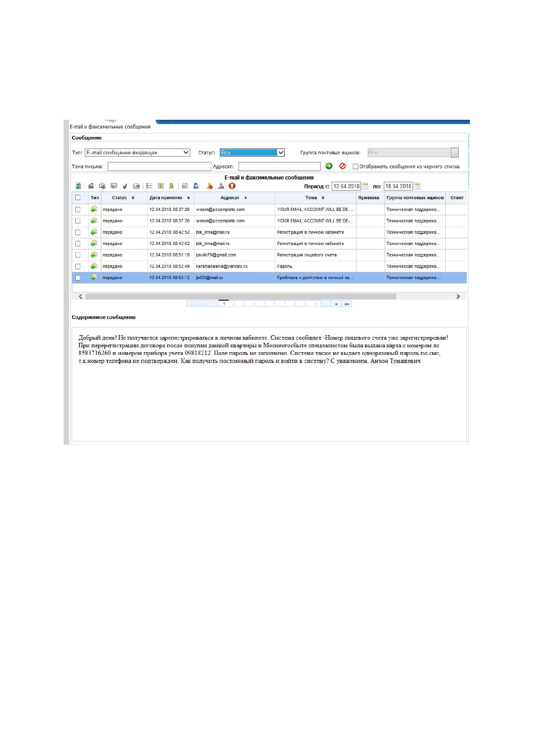Click the horizontal scrollbar under the table
534x756 pixels.
(x=241, y=297)
